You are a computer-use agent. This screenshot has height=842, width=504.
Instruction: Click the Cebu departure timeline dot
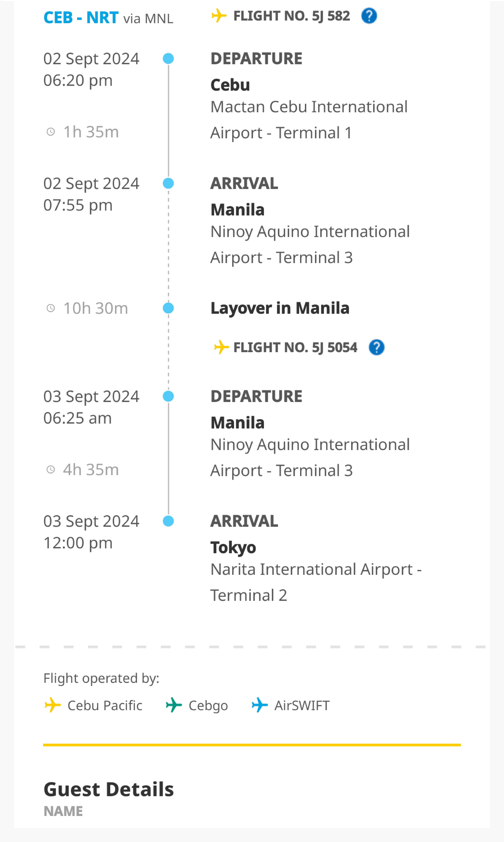pos(168,59)
